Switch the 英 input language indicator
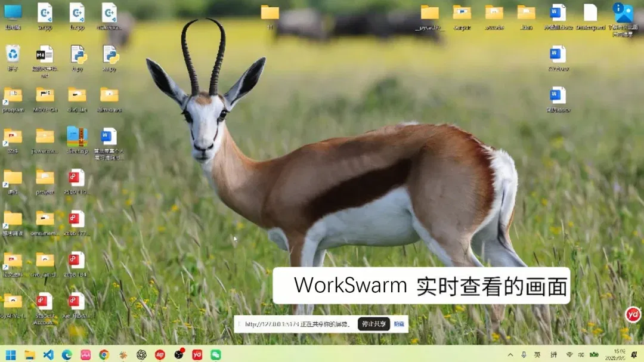Viewport: 644px width, 362px height. (537, 355)
